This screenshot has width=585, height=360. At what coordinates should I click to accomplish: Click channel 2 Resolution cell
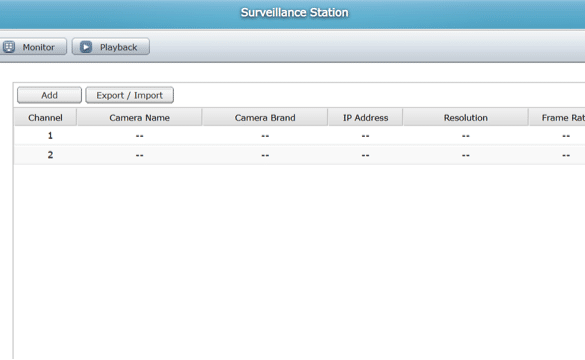pyautogui.click(x=466, y=155)
